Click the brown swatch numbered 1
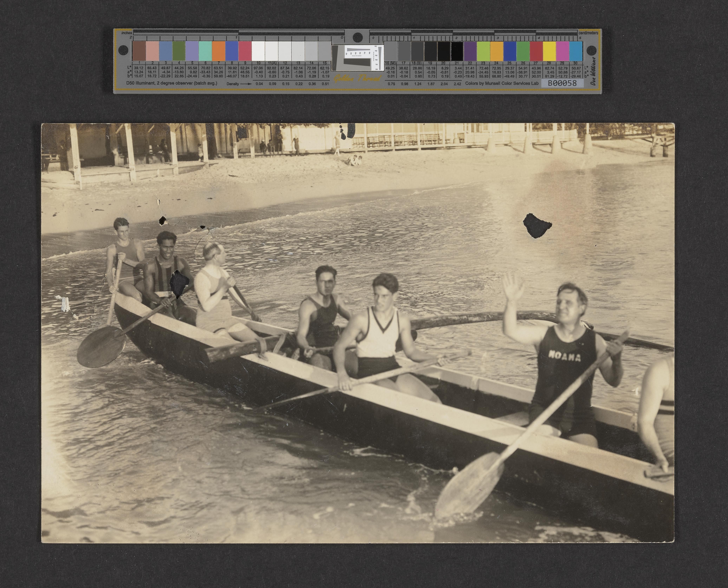The height and width of the screenshot is (588, 728). (139, 51)
